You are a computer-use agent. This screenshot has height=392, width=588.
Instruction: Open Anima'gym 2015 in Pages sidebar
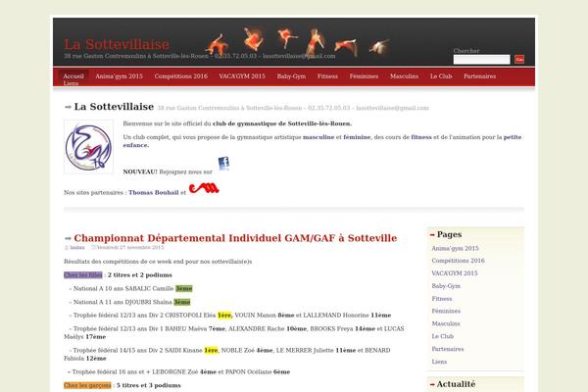[x=456, y=248]
